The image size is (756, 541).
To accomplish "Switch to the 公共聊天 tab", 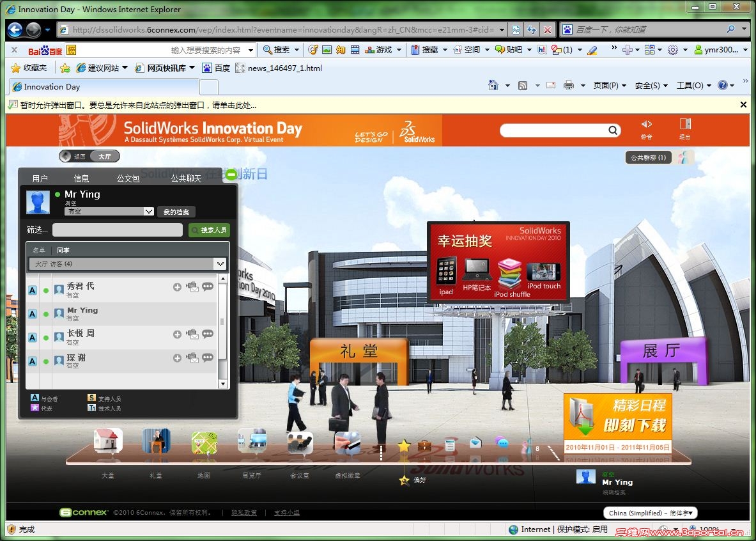I will pos(186,178).
